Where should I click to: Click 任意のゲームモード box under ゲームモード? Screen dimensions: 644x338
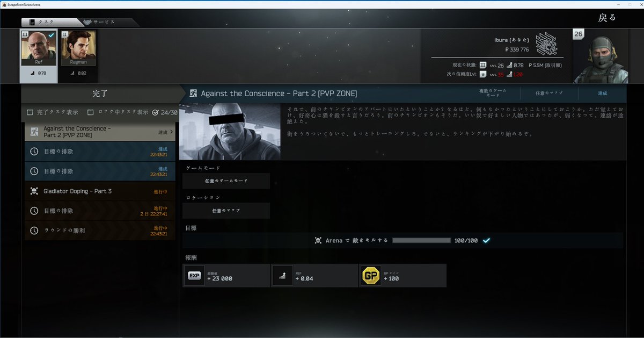click(226, 181)
